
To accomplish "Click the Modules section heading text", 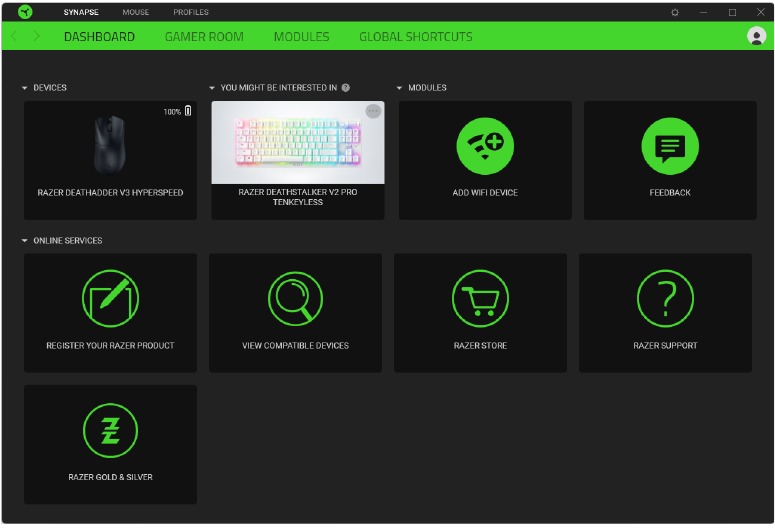I will [x=427, y=88].
